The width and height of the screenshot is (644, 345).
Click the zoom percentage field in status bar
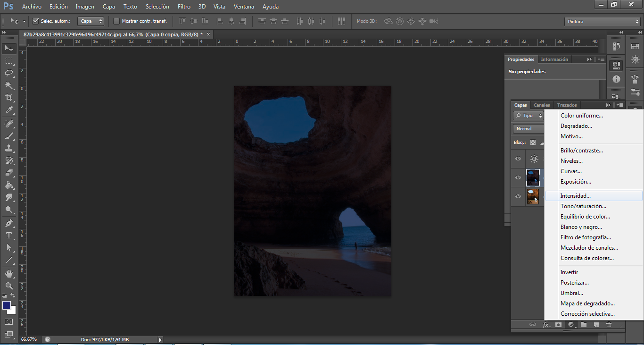(x=29, y=339)
